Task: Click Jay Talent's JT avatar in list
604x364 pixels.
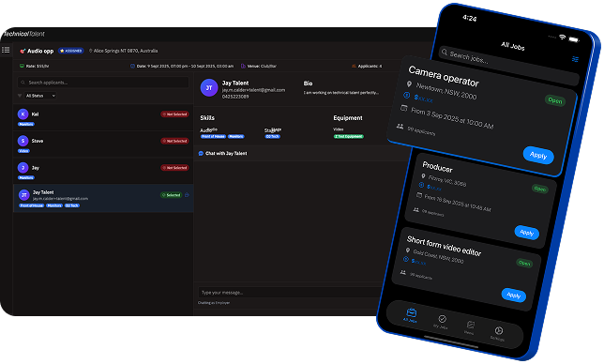Action: (x=23, y=195)
